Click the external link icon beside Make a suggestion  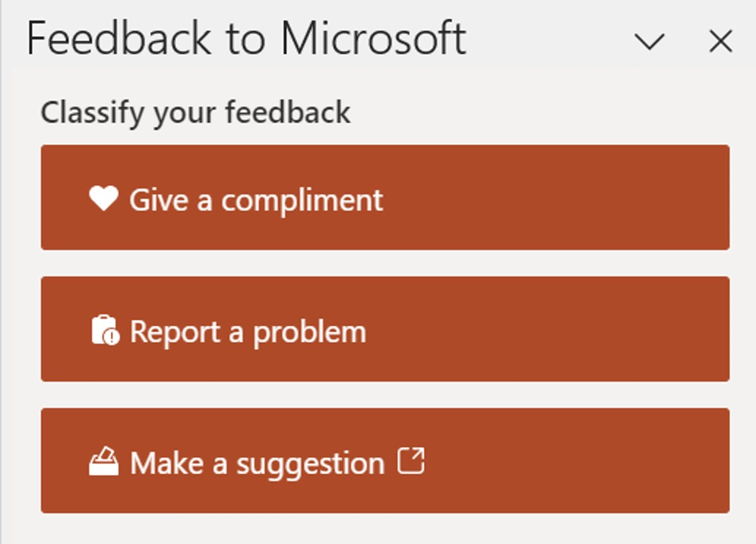[x=411, y=461]
